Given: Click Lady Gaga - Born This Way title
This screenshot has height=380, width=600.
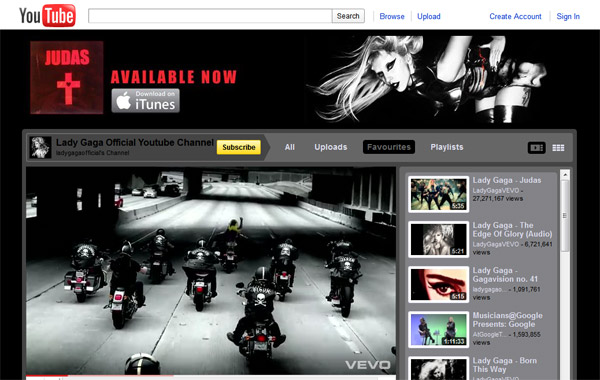Looking at the screenshot, I should pyautogui.click(x=505, y=365).
